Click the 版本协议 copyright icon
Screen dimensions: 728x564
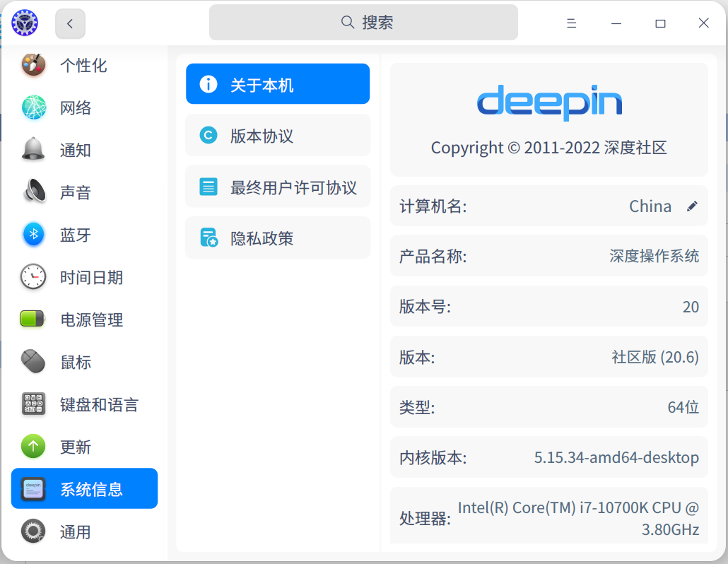click(209, 135)
